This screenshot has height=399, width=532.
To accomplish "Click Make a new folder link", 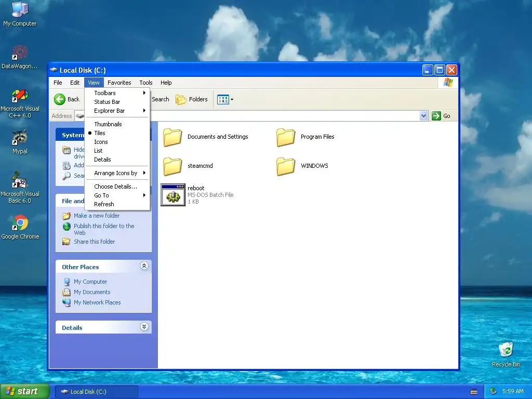I will pos(97,216).
